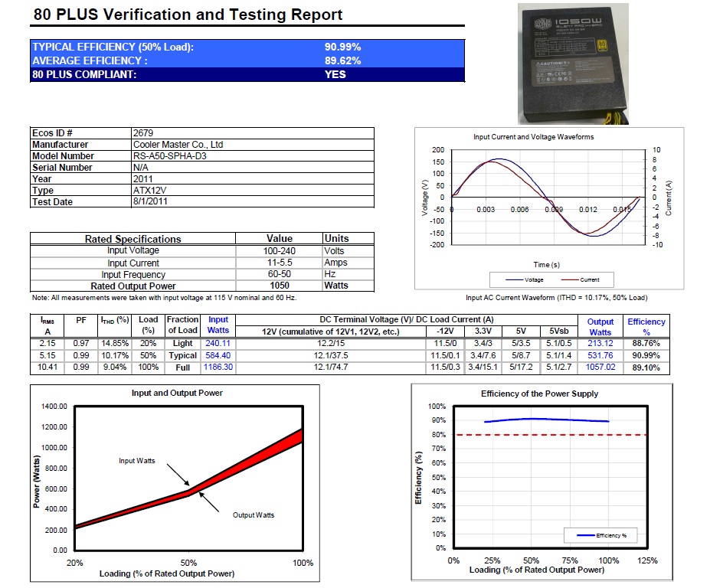Click the Average Efficiency 89.62% value

tap(342, 60)
